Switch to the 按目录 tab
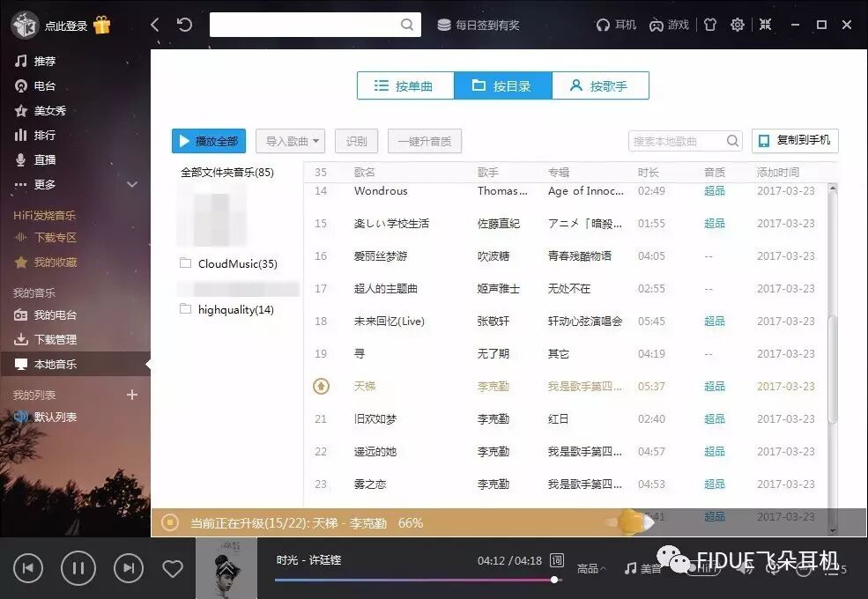This screenshot has height=599, width=868. click(502, 85)
